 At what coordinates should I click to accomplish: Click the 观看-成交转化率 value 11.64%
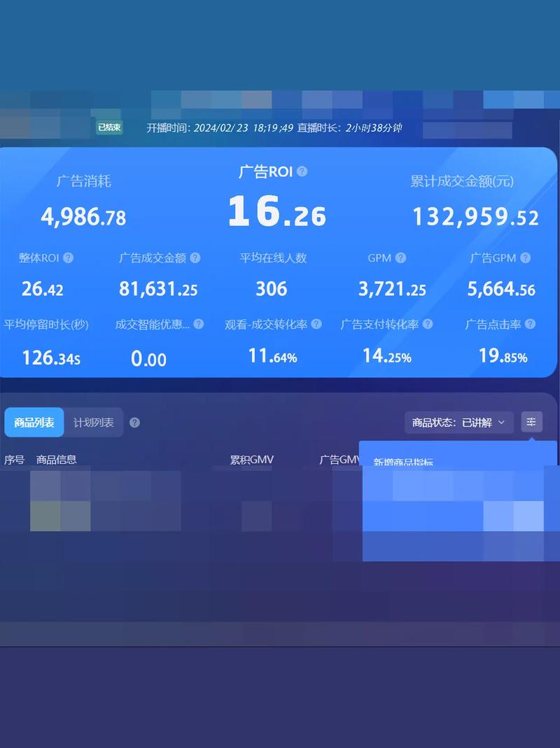pos(272,356)
